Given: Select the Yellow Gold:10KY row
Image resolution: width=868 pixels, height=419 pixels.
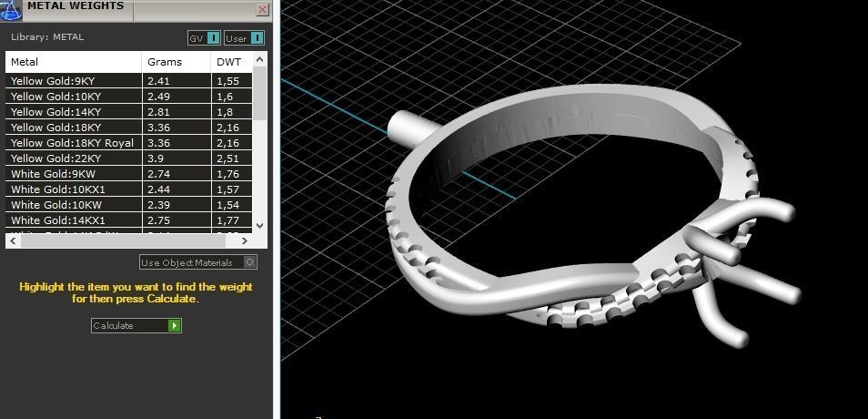Looking at the screenshot, I should [129, 97].
